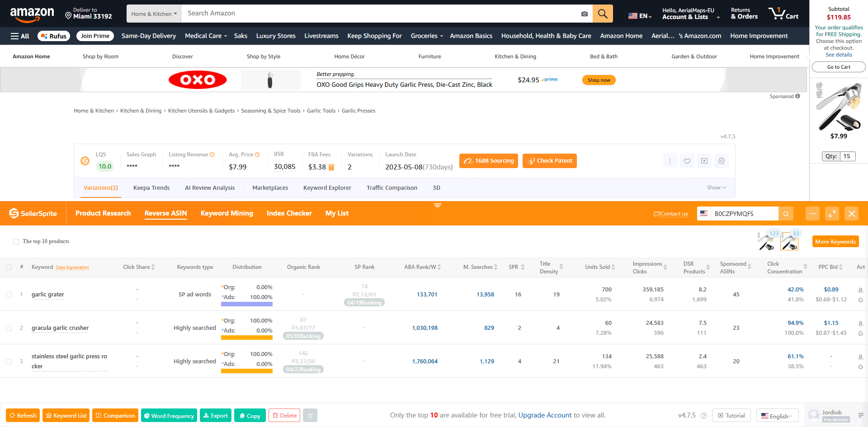Click the More Keywords button

coord(835,241)
